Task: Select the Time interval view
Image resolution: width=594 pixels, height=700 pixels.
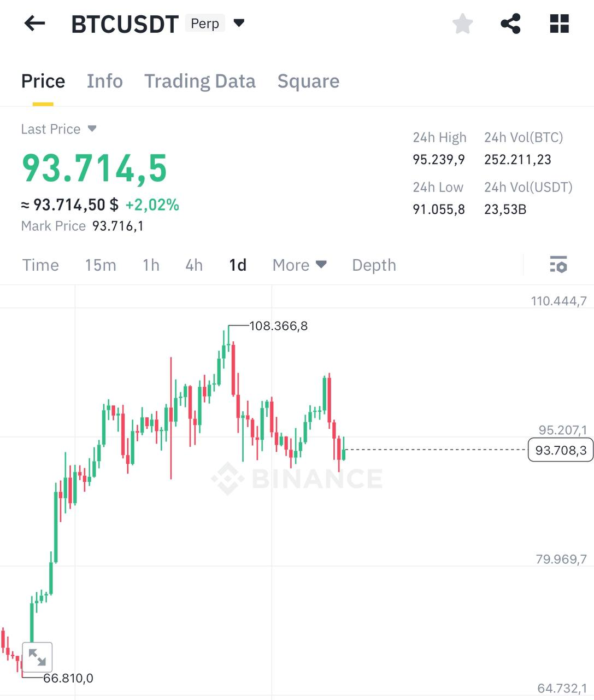Action: pos(40,265)
